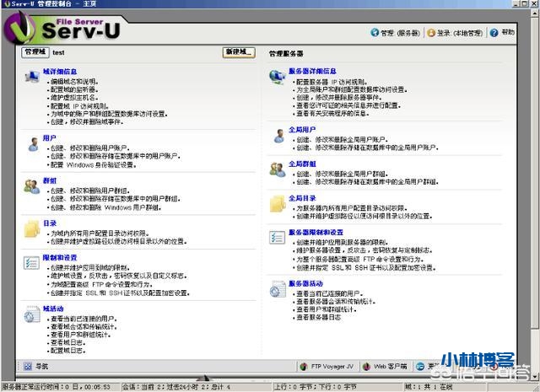The image size is (540, 392).
Task: Open the 服务器详细信息 link
Action: click(x=312, y=72)
